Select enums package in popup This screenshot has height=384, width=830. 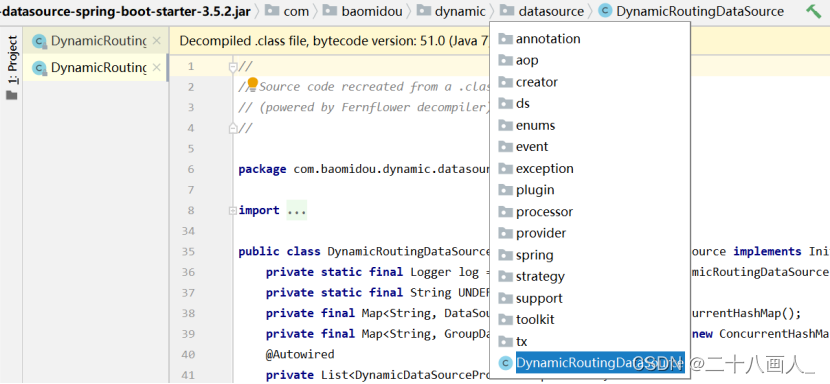590,126
